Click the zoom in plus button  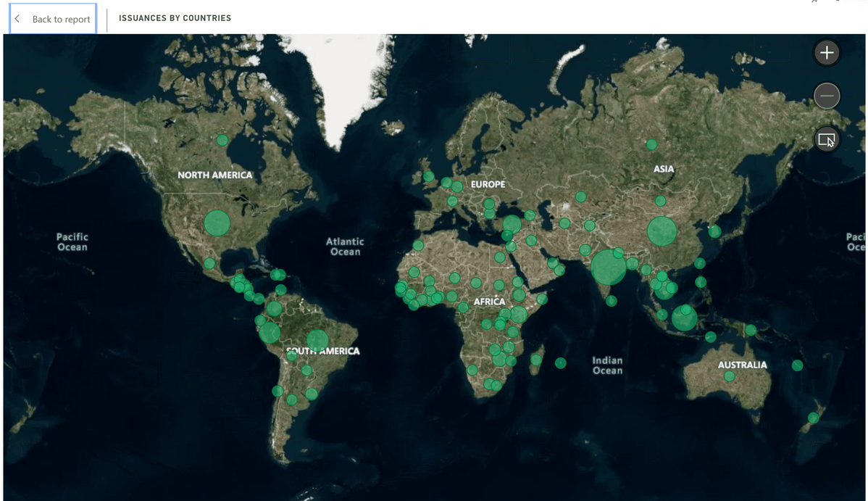coord(827,53)
